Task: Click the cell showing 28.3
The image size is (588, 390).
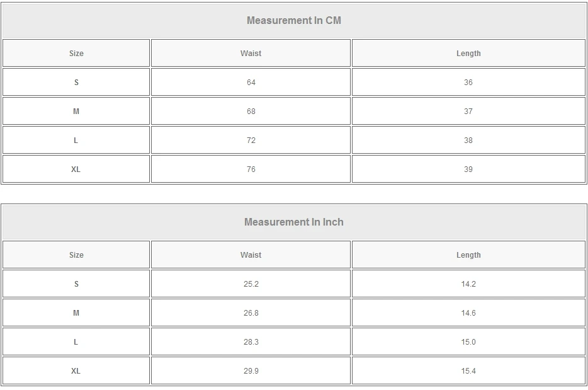Action: (251, 342)
